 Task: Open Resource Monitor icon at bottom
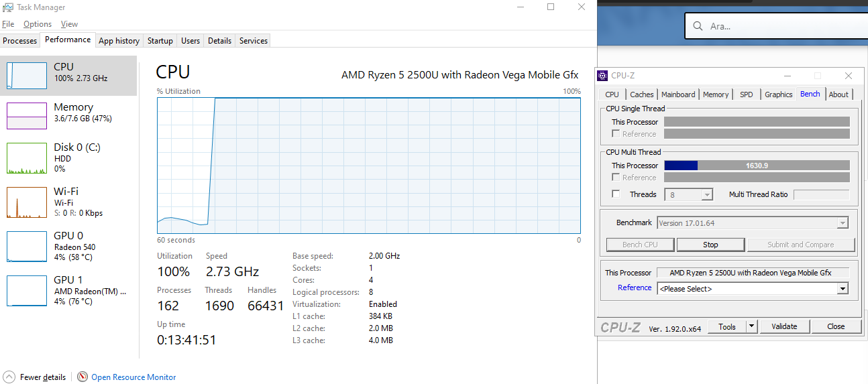[83, 377]
